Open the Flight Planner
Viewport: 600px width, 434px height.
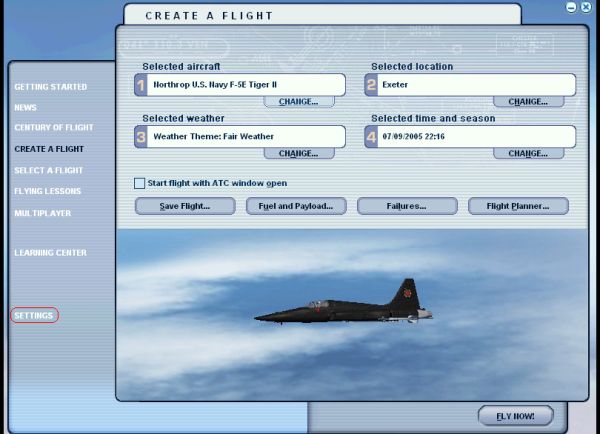coord(517,206)
